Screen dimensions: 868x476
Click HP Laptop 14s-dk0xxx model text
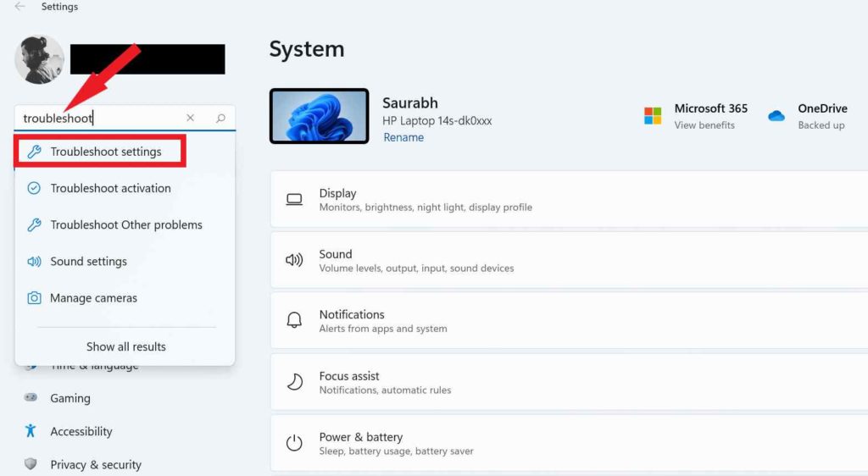(437, 121)
